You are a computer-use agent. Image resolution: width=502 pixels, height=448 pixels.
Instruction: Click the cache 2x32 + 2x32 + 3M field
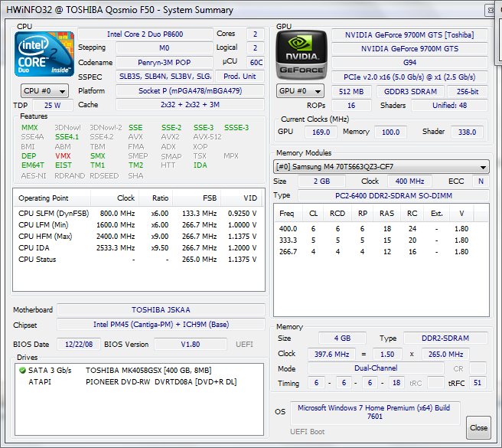pos(191,105)
